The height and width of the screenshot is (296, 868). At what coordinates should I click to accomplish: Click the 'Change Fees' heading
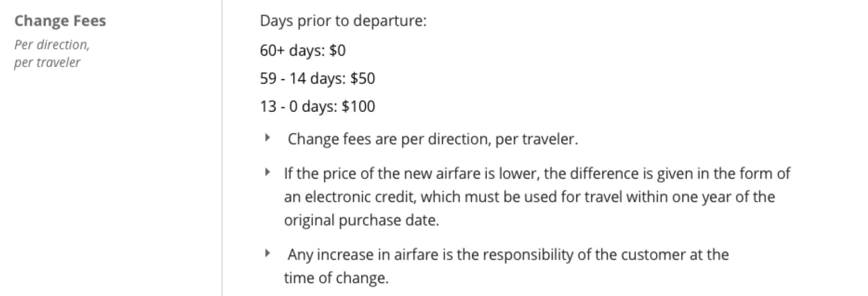[x=60, y=21]
